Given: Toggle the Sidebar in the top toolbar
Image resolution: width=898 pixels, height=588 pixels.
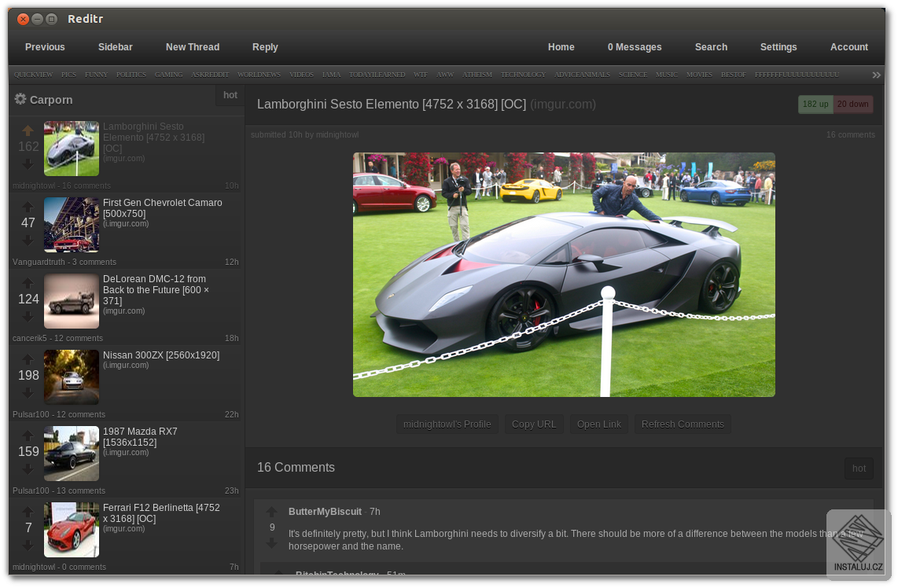Looking at the screenshot, I should [x=115, y=47].
